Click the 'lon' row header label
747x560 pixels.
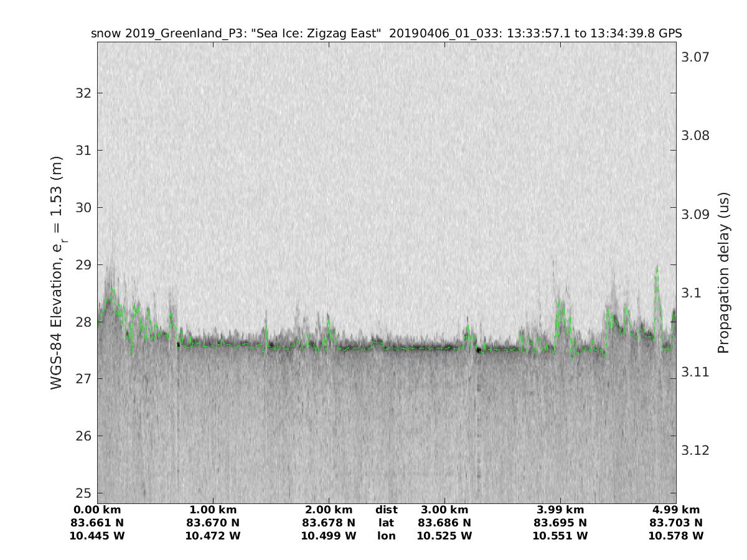pos(386,536)
